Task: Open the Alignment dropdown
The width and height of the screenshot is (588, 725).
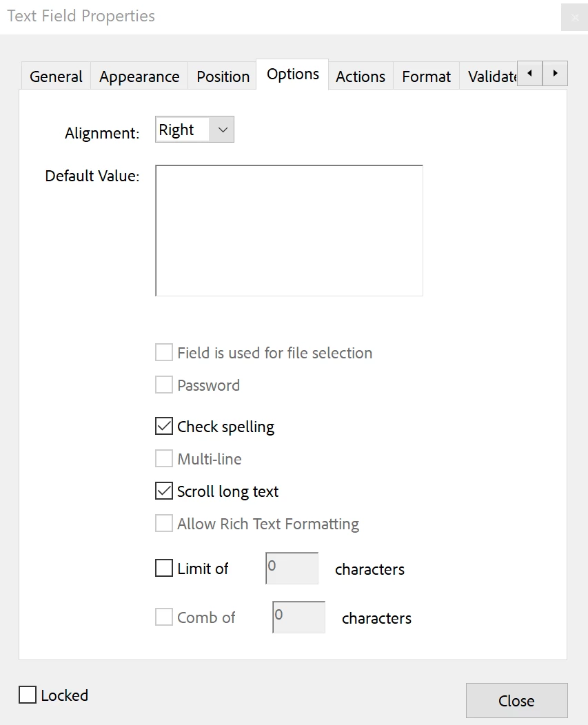Action: [x=195, y=130]
